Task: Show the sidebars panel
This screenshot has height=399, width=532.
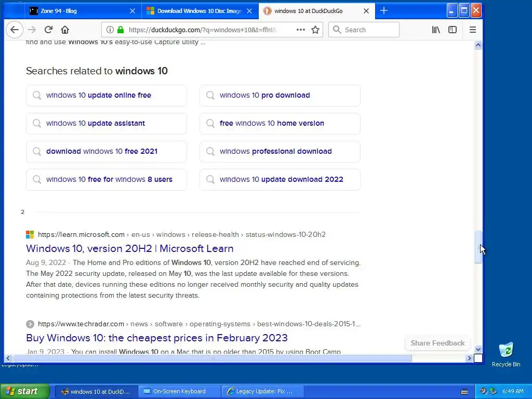Action: pos(453,30)
